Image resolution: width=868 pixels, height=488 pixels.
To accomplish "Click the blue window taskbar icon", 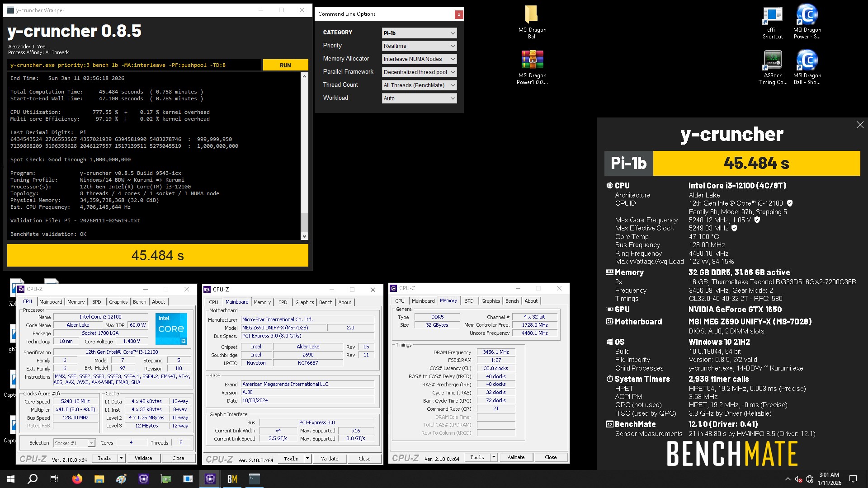I will [188, 479].
